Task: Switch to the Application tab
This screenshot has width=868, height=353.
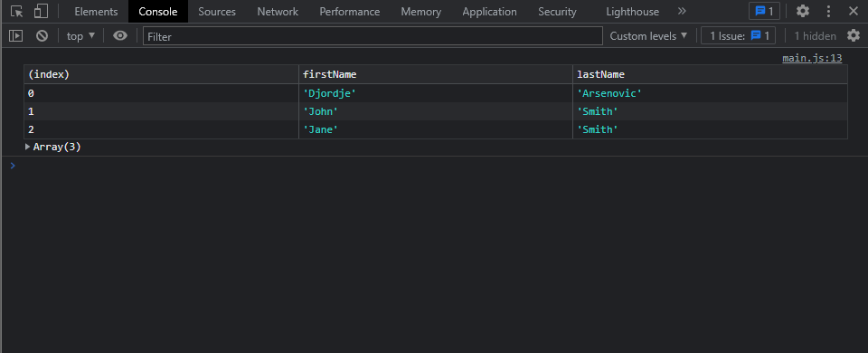Action: coord(490,11)
